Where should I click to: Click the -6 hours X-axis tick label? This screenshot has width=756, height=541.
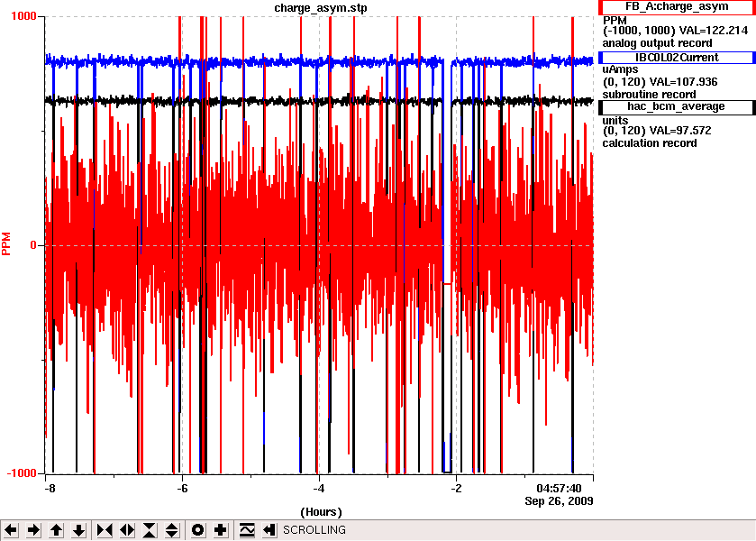coord(181,488)
